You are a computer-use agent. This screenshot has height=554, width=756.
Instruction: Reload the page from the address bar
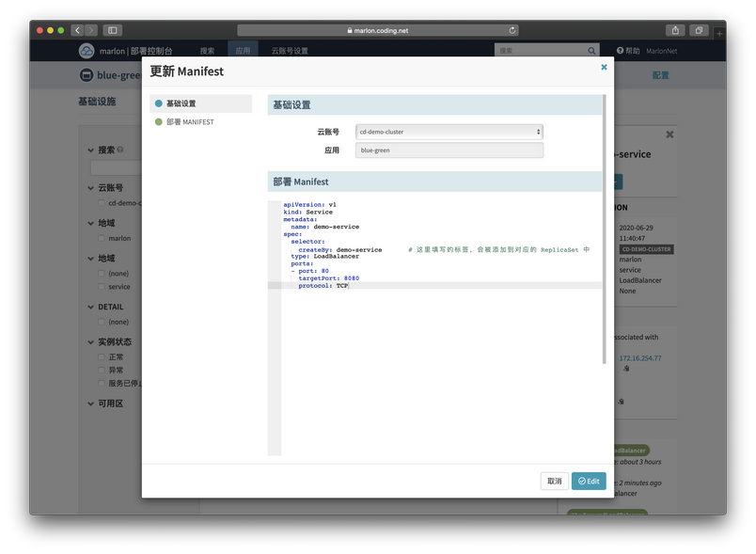pos(512,30)
